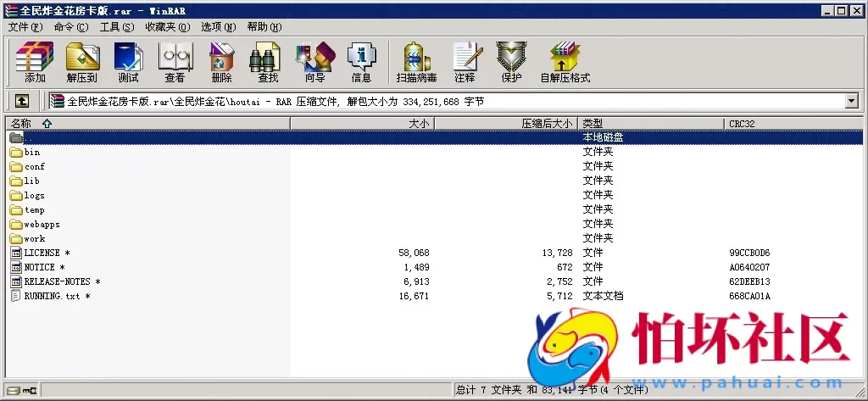
Task: Select the conf folder icon
Action: point(16,166)
